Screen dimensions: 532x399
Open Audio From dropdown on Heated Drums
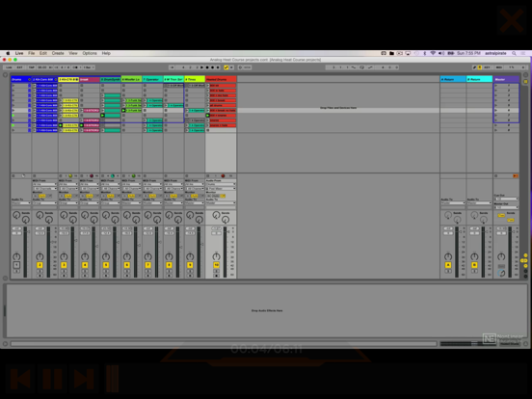point(221,184)
